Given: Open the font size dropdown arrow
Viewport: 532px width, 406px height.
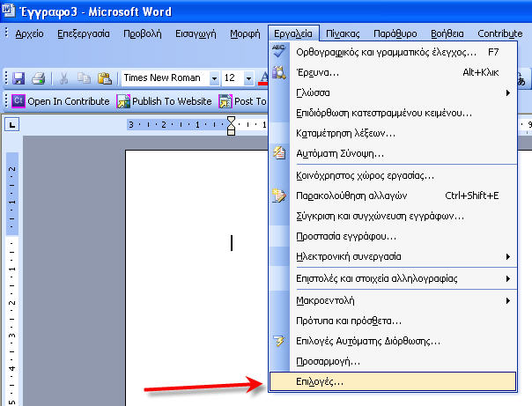Looking at the screenshot, I should point(248,78).
